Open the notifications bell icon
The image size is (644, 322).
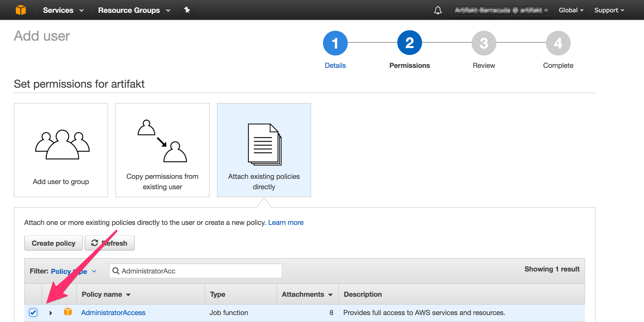pyautogui.click(x=438, y=10)
